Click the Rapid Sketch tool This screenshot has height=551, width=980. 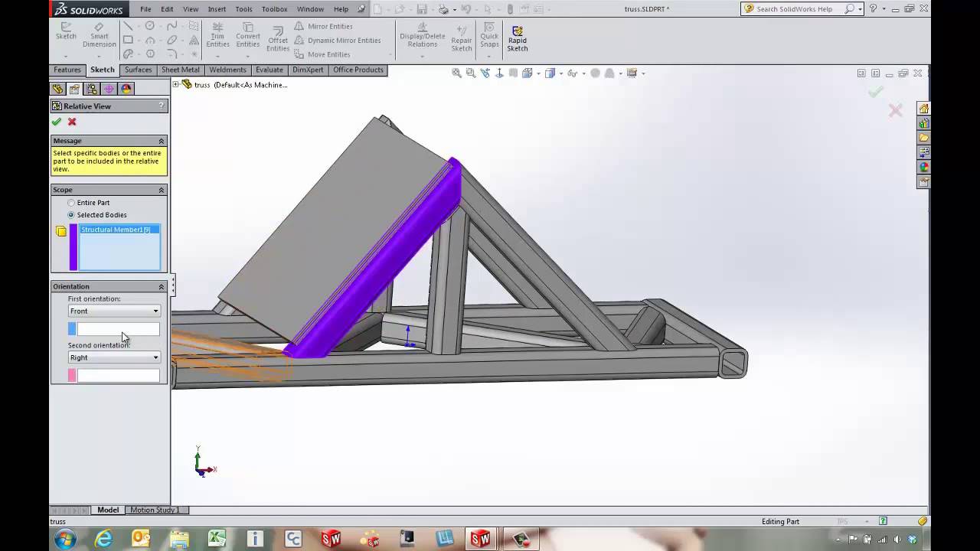(518, 38)
